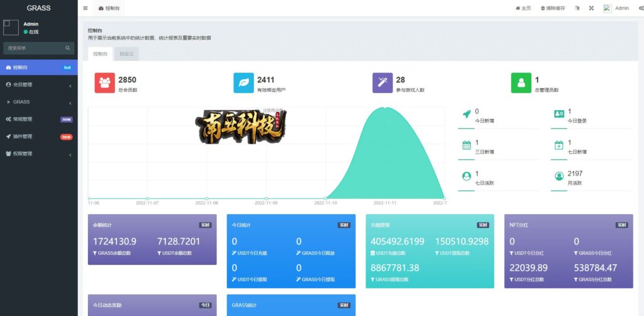Image resolution: width=644 pixels, height=316 pixels.
Task: Open the 常规管理 sidebar menu
Action: pos(38,119)
